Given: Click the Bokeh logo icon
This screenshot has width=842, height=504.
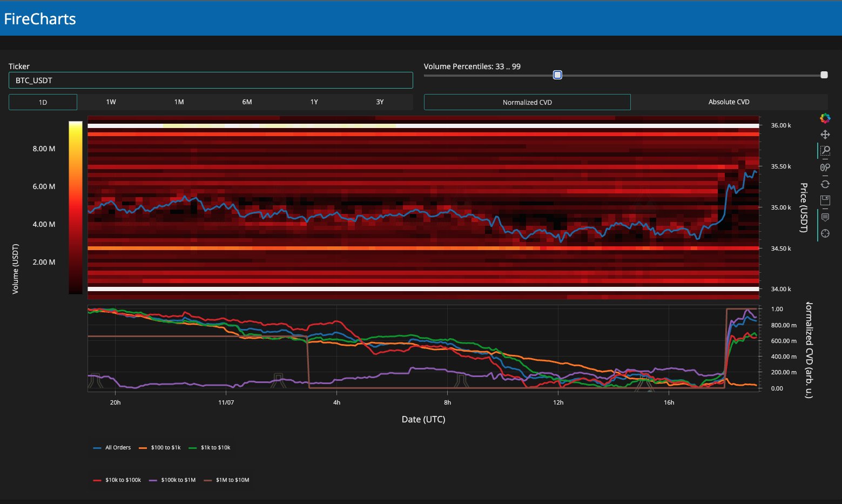Looking at the screenshot, I should [x=825, y=118].
